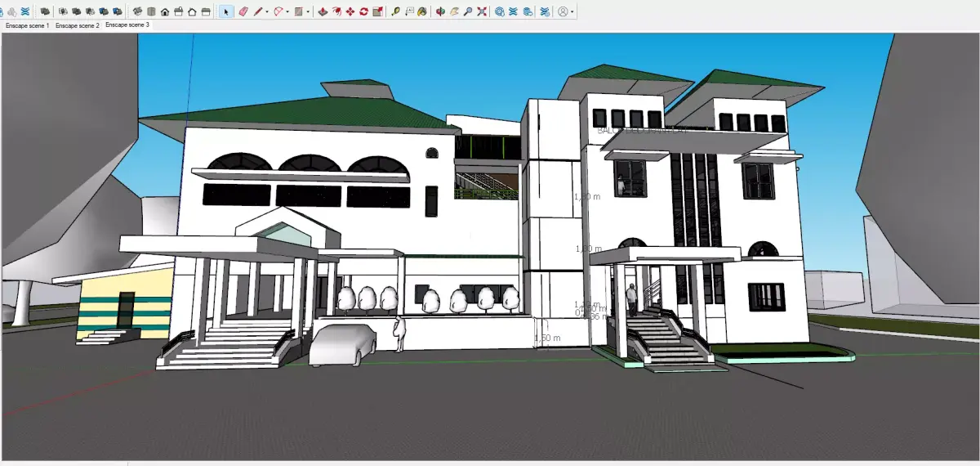The width and height of the screenshot is (980, 466).
Task: Activate the Push/Pull tool
Action: click(323, 11)
